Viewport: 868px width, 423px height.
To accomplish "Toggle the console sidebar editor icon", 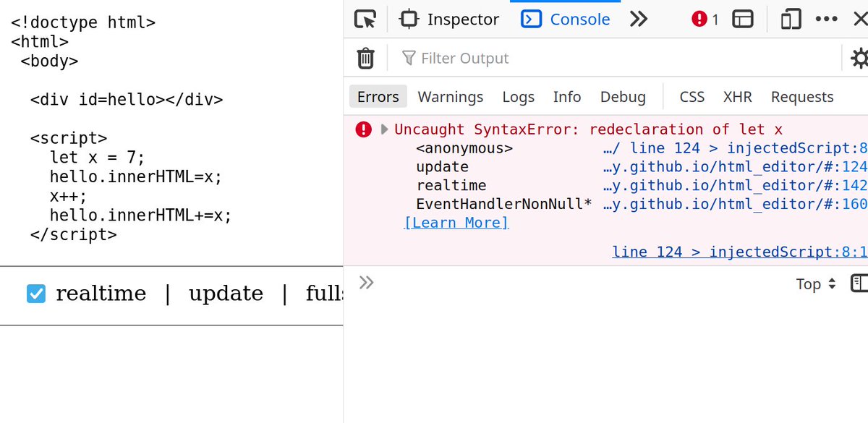I will click(859, 283).
